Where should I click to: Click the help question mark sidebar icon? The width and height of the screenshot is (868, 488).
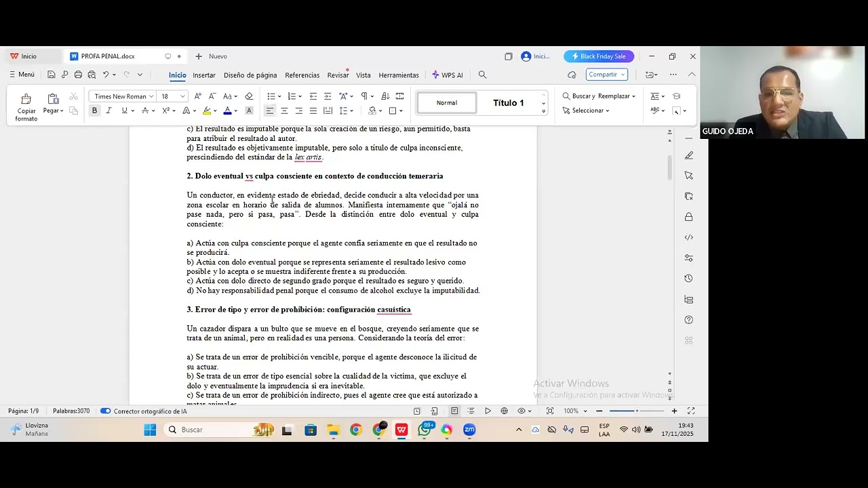pyautogui.click(x=689, y=320)
